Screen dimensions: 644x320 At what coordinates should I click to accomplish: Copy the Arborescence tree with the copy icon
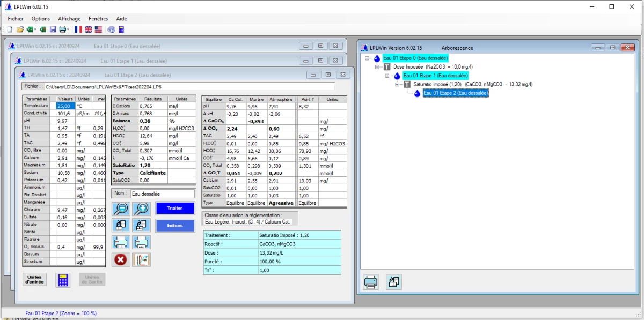point(393,282)
